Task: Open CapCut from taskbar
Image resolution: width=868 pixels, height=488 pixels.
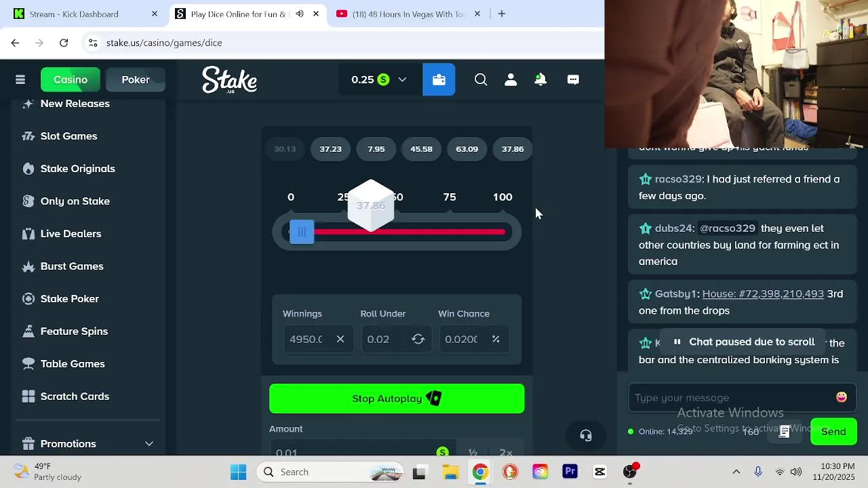Action: click(599, 472)
